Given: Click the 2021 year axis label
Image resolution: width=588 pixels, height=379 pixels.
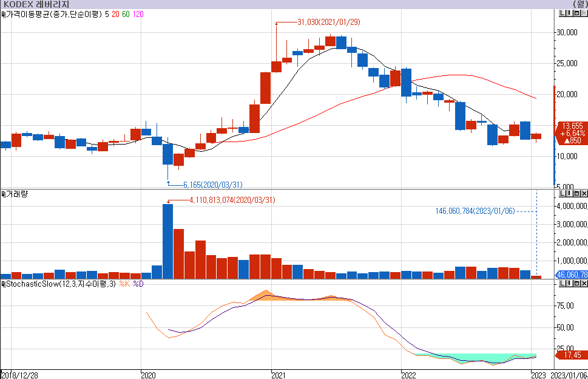Looking at the screenshot, I should click(279, 375).
